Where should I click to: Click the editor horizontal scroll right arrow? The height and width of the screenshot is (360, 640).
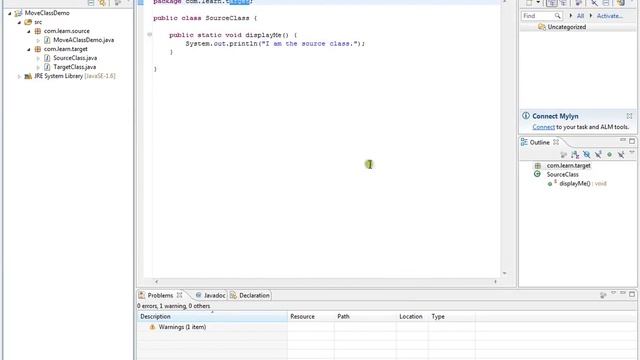point(496,282)
